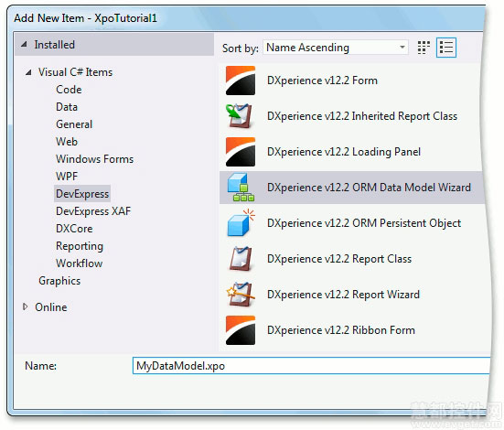The height and width of the screenshot is (430, 504).
Task: Click the Inherited Report Class template icon
Action: click(239, 116)
